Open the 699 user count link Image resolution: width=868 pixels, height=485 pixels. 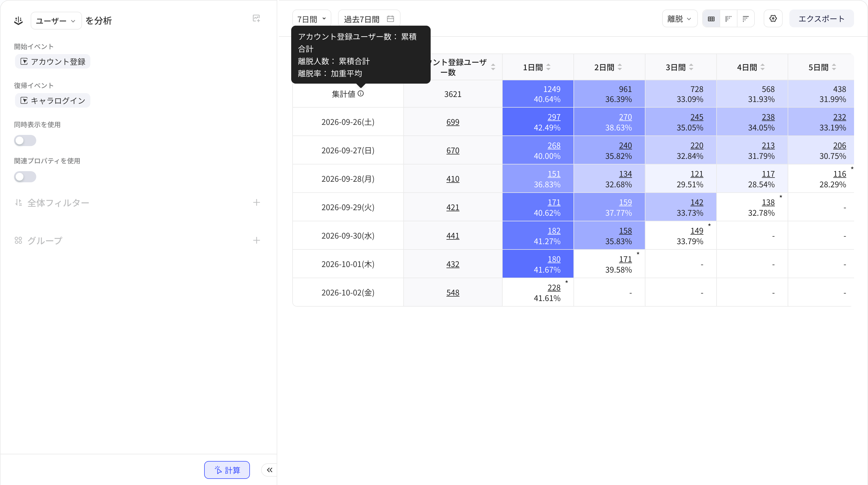click(453, 122)
